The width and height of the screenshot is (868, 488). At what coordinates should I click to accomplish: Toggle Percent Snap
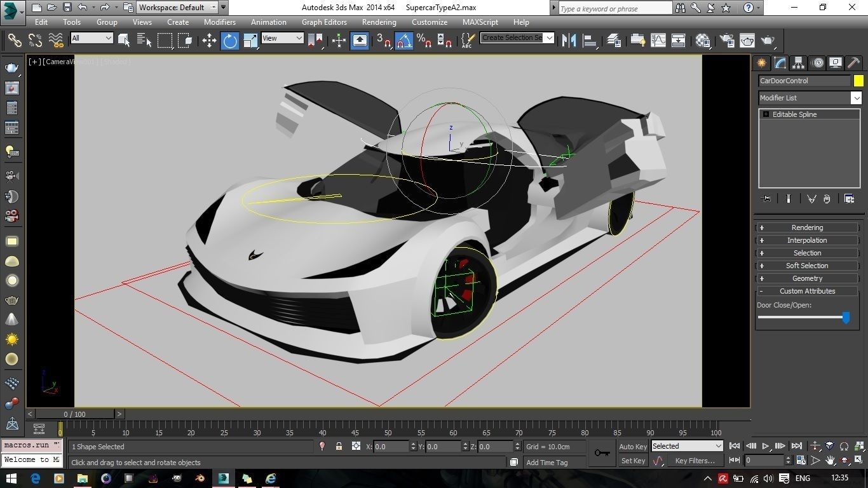(x=424, y=40)
